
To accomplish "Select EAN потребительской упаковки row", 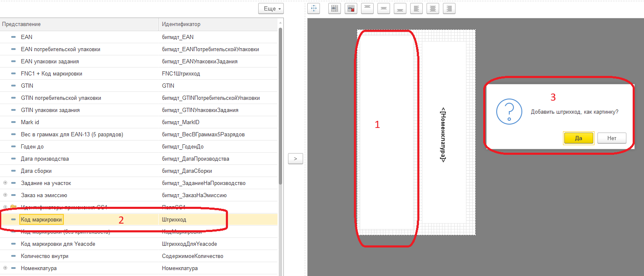I will [139, 49].
